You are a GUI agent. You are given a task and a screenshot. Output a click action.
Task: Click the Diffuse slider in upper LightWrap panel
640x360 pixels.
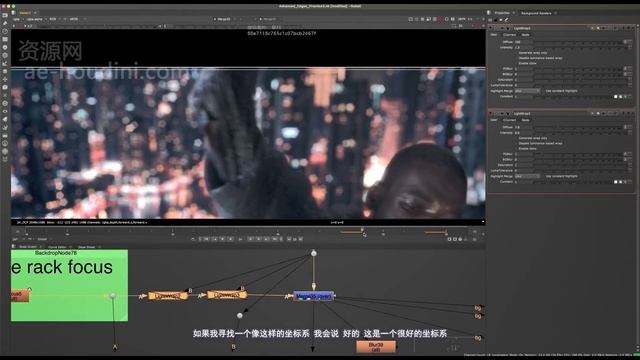578,42
